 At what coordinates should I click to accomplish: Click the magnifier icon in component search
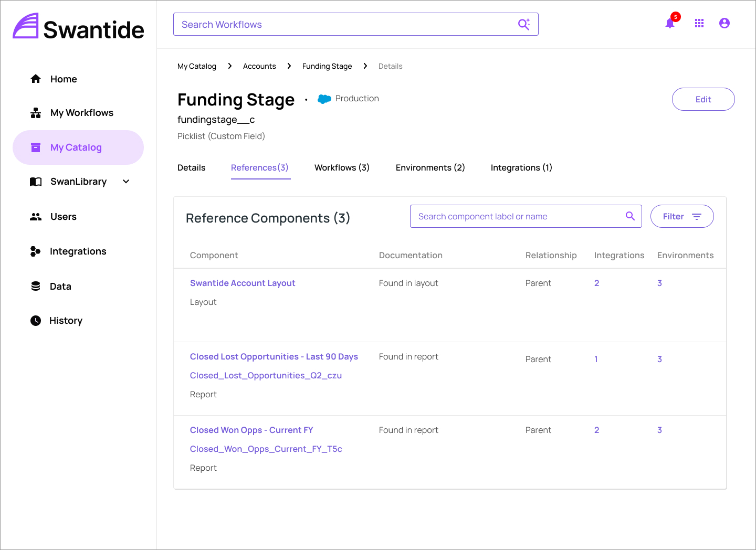click(x=631, y=216)
